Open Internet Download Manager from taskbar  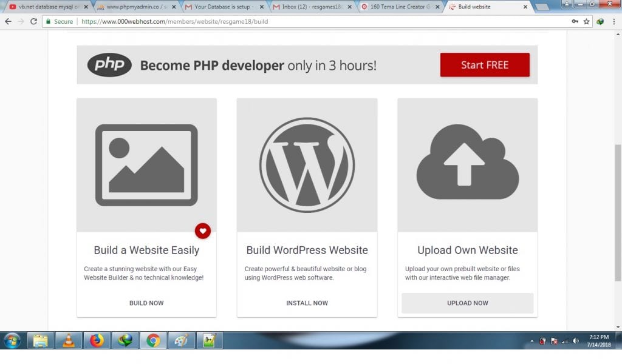125,340
